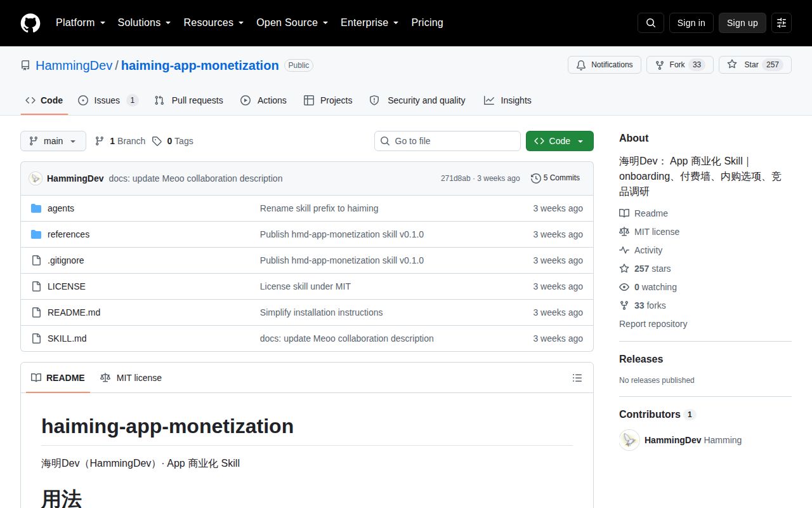Click the Go to file search field
The height and width of the screenshot is (508, 812).
click(x=447, y=141)
